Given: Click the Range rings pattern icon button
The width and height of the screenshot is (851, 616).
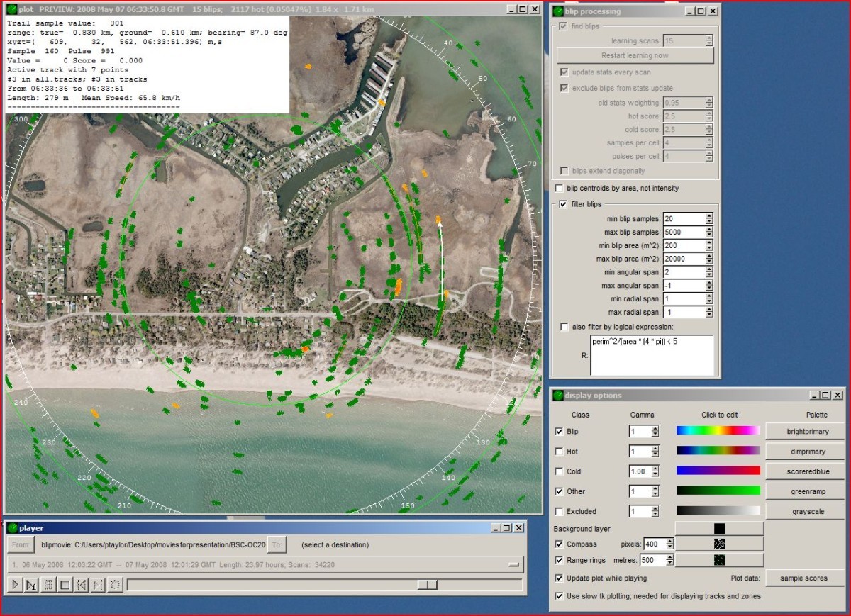Looking at the screenshot, I should point(718,560).
